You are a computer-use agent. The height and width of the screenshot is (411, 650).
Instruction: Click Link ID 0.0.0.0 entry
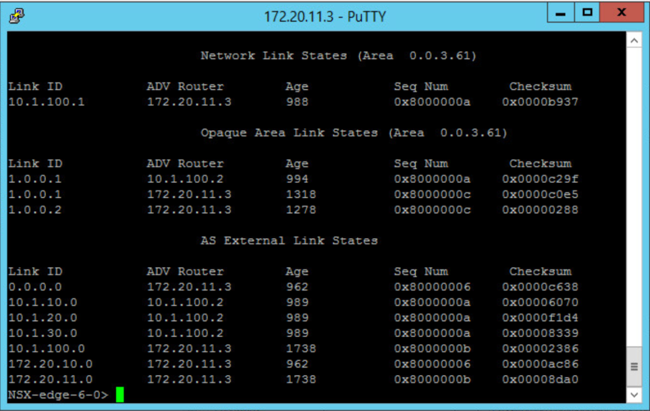coord(35,287)
